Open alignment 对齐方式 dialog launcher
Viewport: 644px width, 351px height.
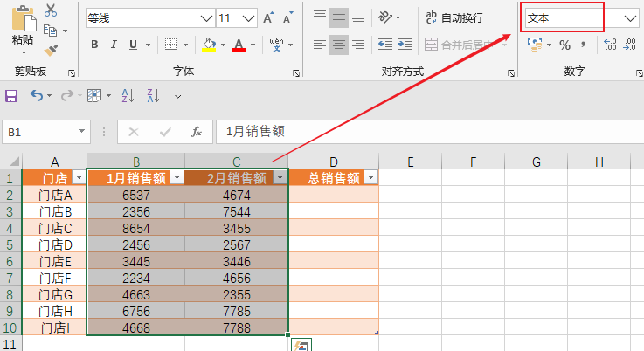(x=511, y=73)
